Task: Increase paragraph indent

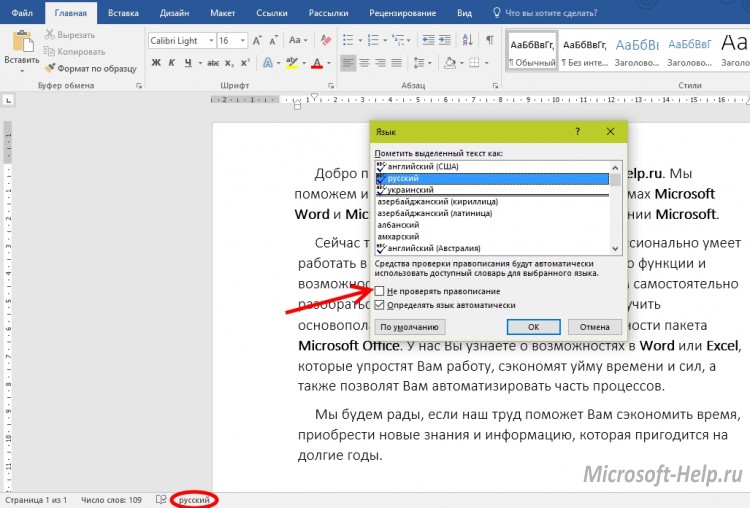Action: 445,40
